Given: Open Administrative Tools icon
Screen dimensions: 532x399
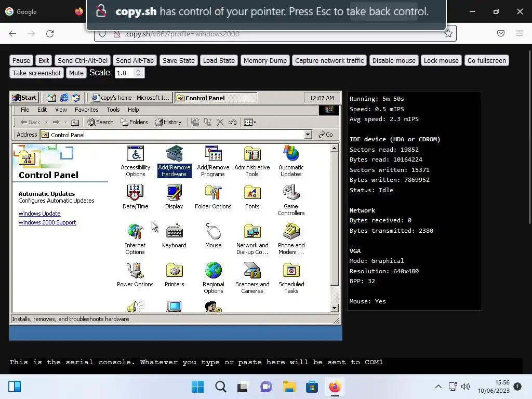Looking at the screenshot, I should pos(252,161).
